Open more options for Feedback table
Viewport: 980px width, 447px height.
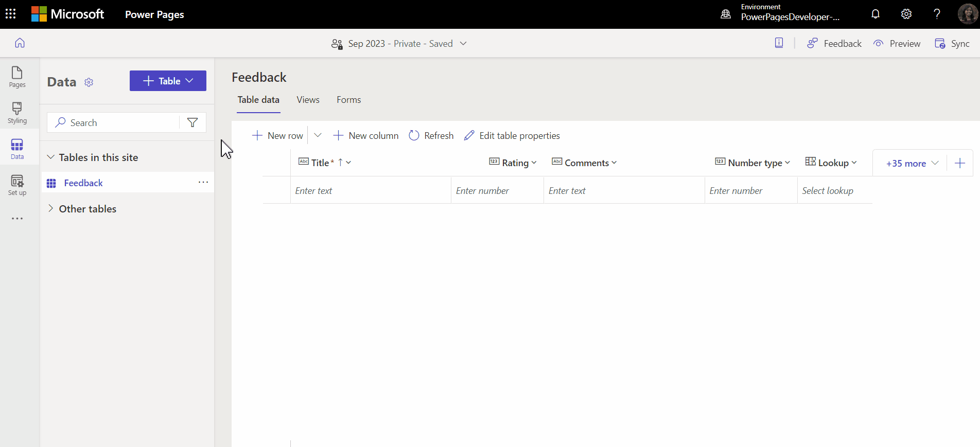[x=203, y=182]
